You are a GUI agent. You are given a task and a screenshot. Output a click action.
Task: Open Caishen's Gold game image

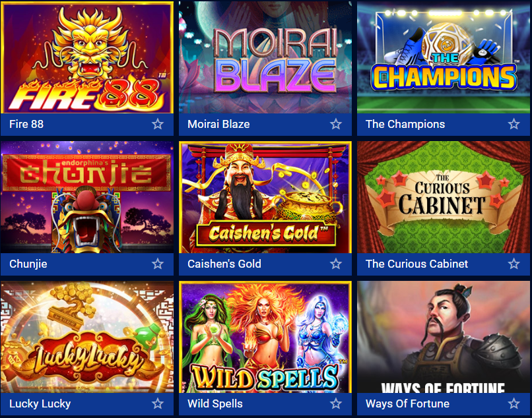pos(265,197)
